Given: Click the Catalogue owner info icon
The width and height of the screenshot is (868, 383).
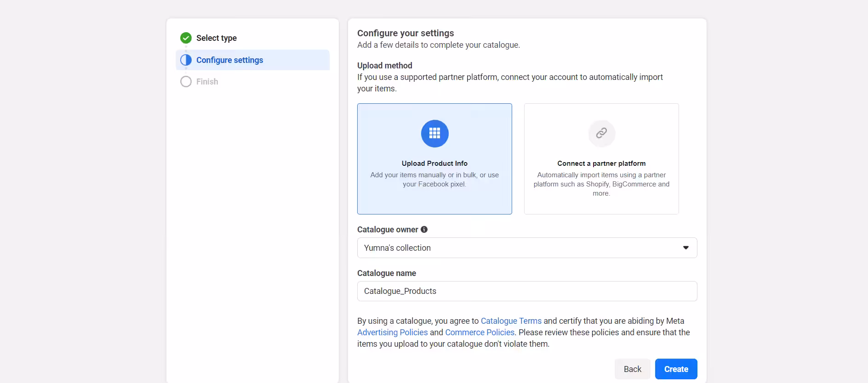Looking at the screenshot, I should [424, 229].
